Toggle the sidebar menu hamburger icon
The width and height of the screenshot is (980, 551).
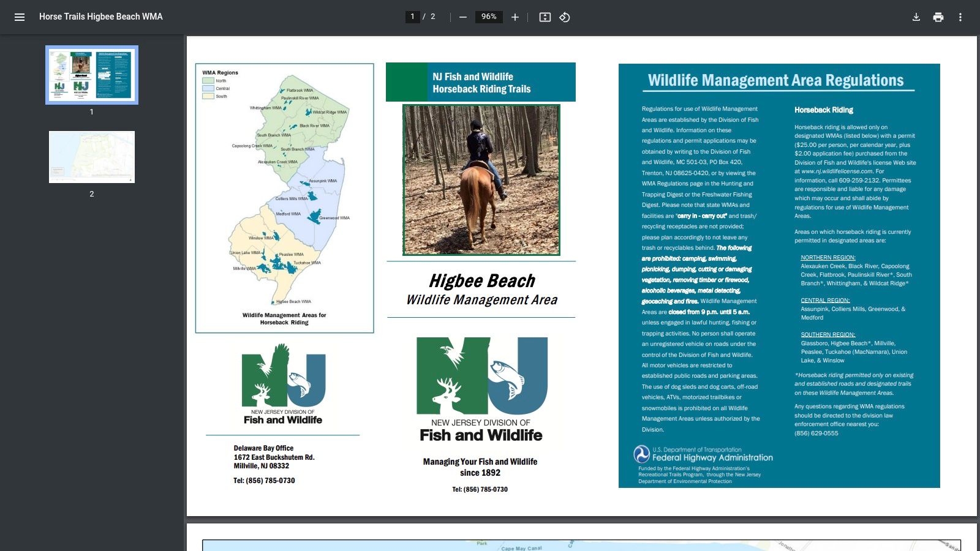pyautogui.click(x=20, y=17)
